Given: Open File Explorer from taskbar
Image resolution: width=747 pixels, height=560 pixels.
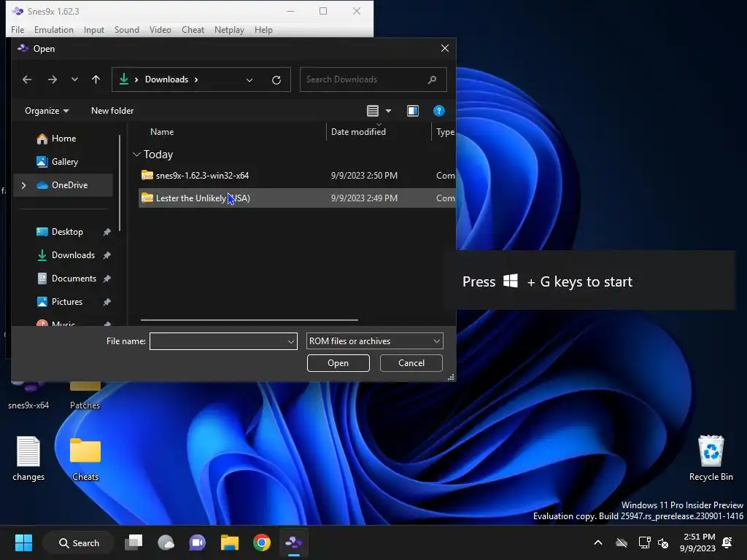Looking at the screenshot, I should 230,542.
